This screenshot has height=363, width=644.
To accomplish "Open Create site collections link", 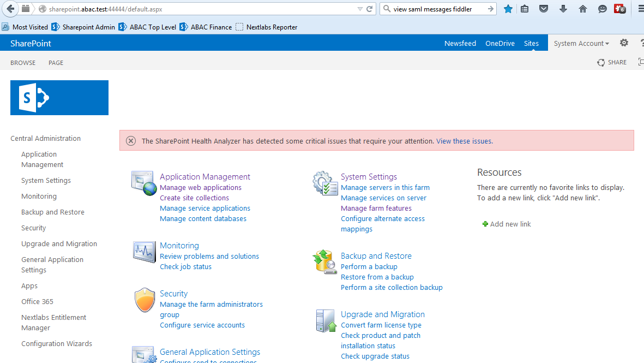I will (194, 198).
